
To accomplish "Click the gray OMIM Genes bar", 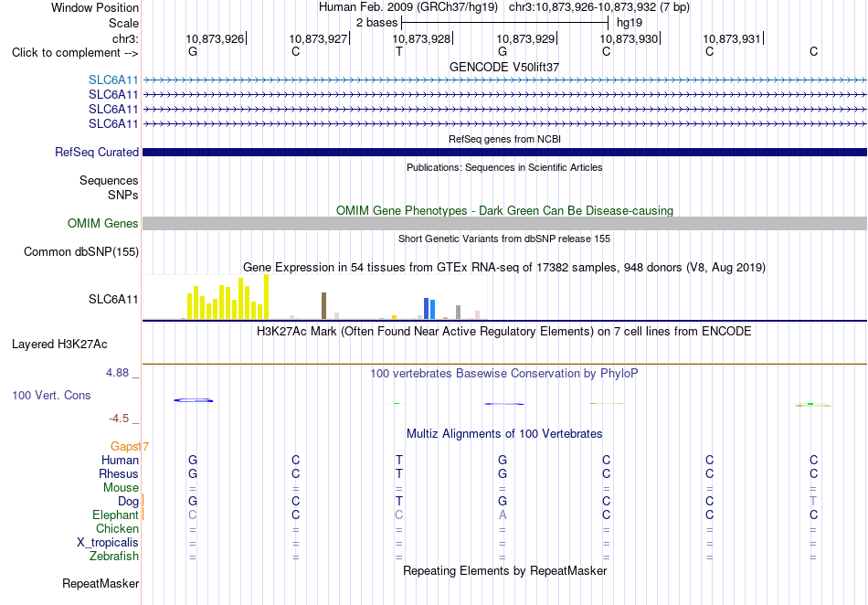I will [504, 224].
